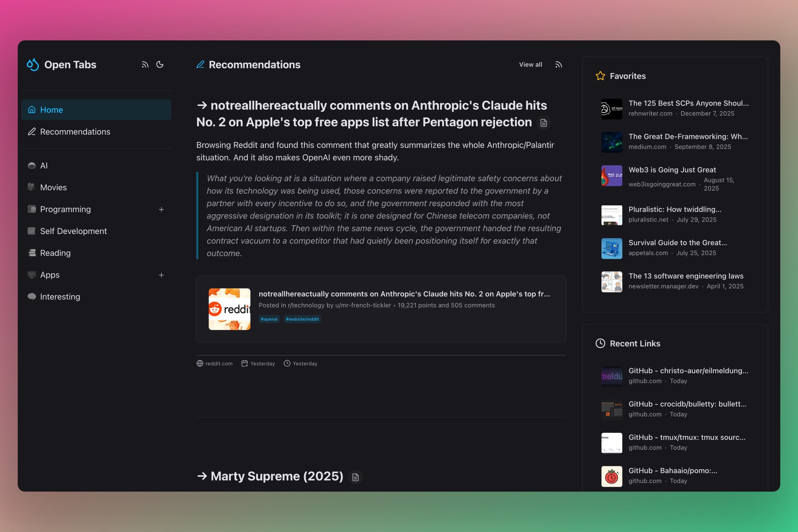Click the Recent Links clock icon
The width and height of the screenshot is (798, 532).
coord(600,343)
